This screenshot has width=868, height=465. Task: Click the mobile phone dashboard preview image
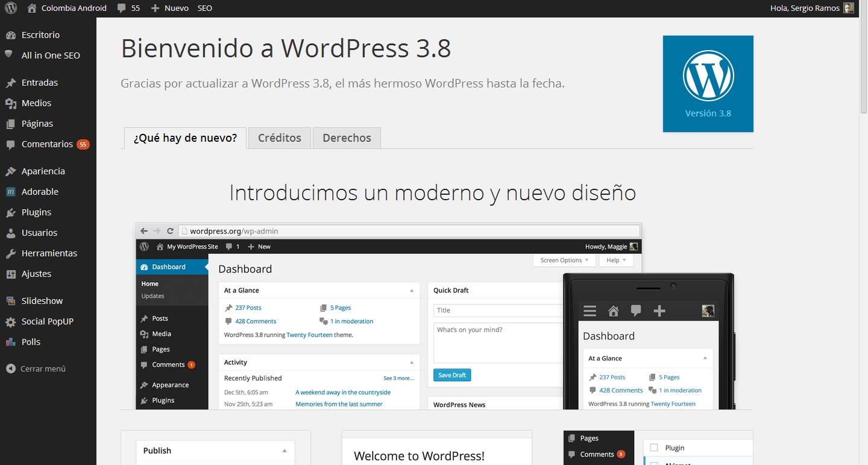650,341
